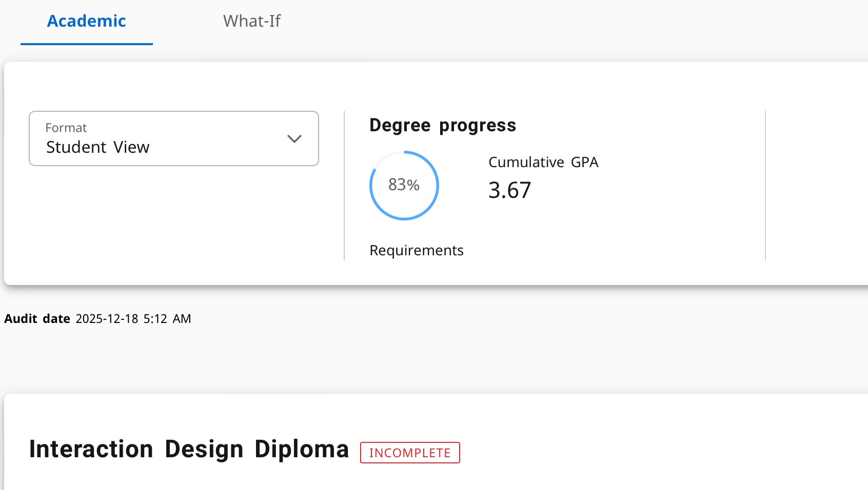Open the What-If tab

pos(251,21)
